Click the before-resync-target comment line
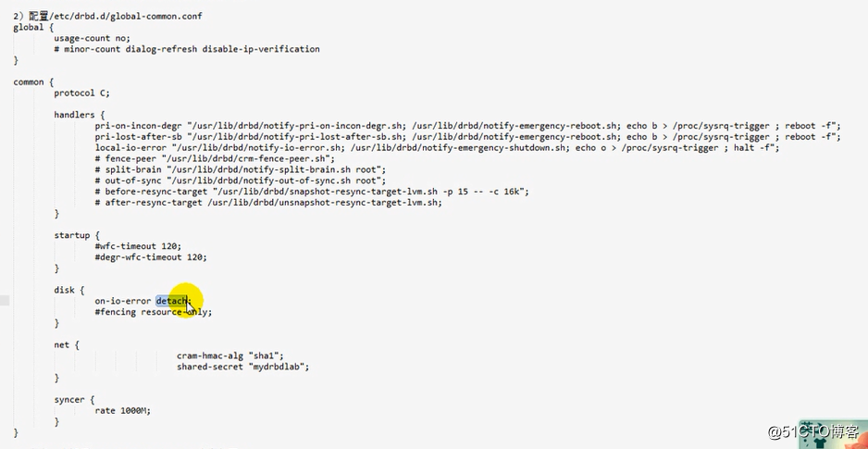Screen dimensions: 868x449 312,192
